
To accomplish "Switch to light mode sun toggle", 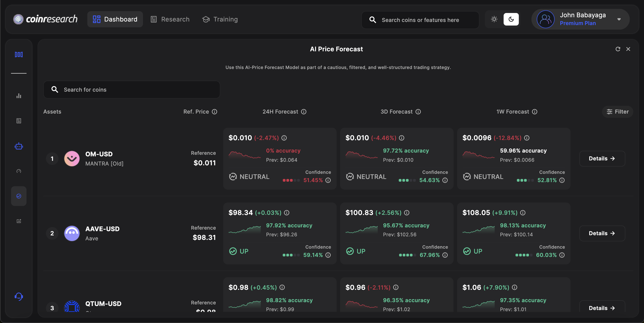I will [494, 19].
